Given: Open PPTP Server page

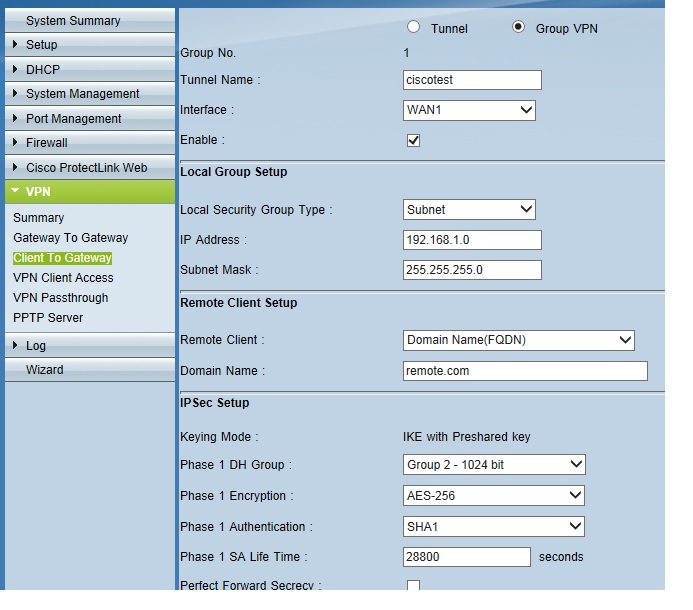Looking at the screenshot, I should pyautogui.click(x=48, y=317).
